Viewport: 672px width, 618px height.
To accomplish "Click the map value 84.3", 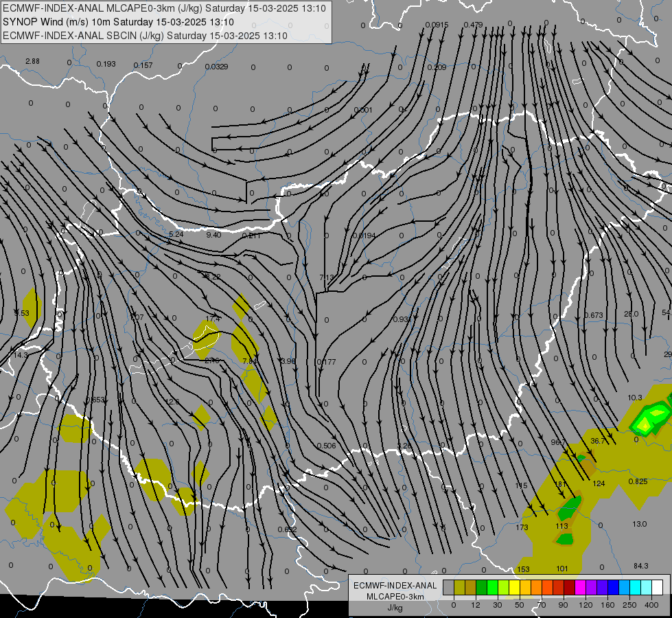I will point(640,566).
